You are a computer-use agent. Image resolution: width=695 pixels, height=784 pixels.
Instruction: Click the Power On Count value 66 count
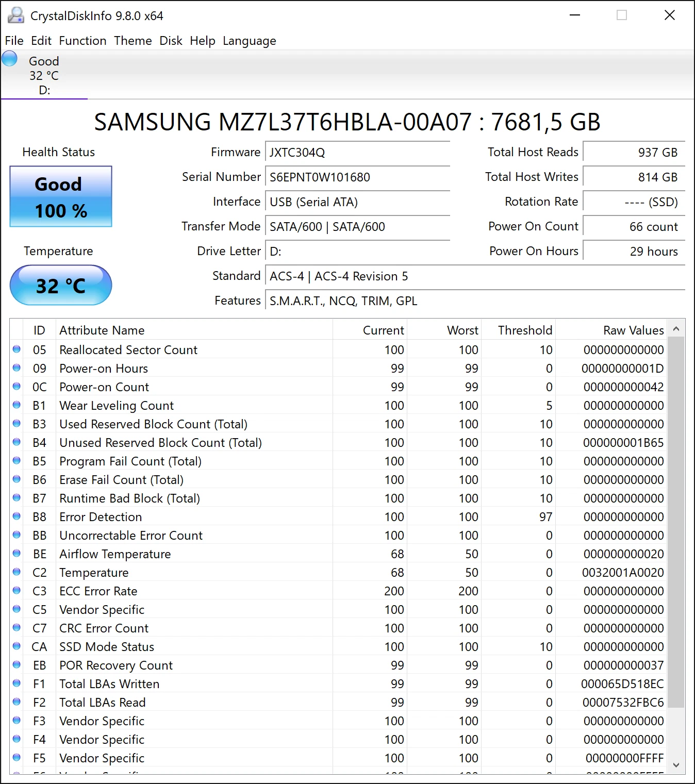[x=634, y=226]
